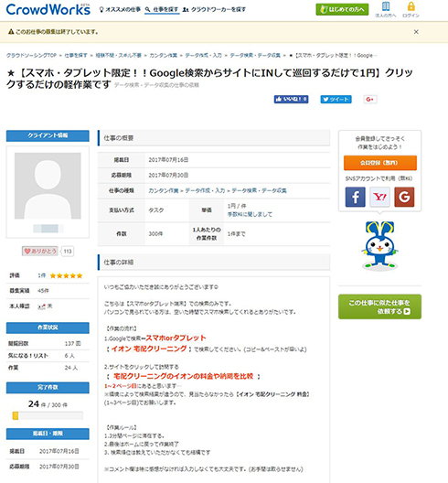Click the ありがとう count 113
This screenshot has height=483, width=448.
tap(68, 251)
